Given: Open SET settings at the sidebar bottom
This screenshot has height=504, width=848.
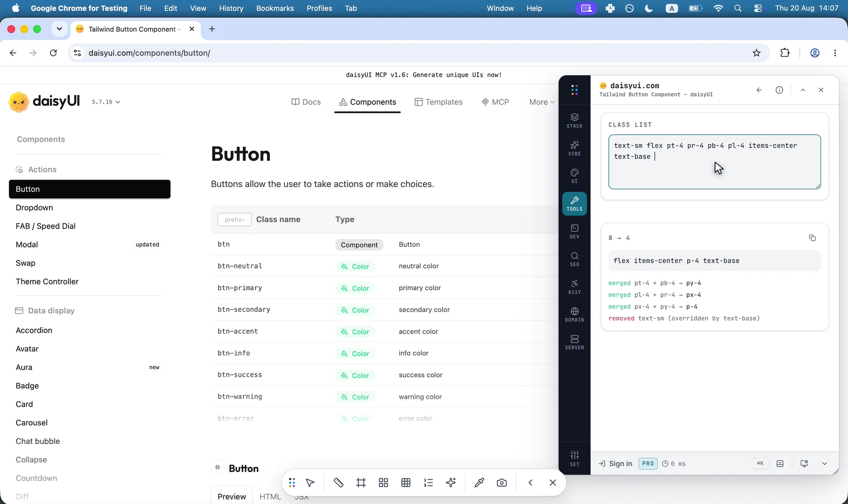Looking at the screenshot, I should click(x=574, y=459).
